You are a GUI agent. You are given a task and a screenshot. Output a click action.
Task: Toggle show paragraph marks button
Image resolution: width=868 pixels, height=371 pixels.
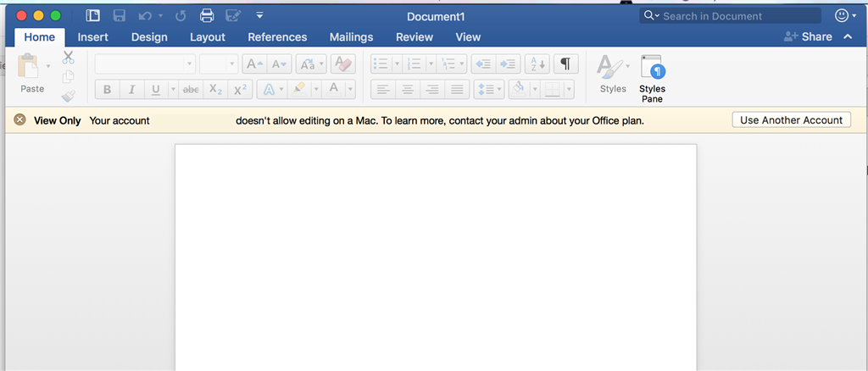point(565,64)
